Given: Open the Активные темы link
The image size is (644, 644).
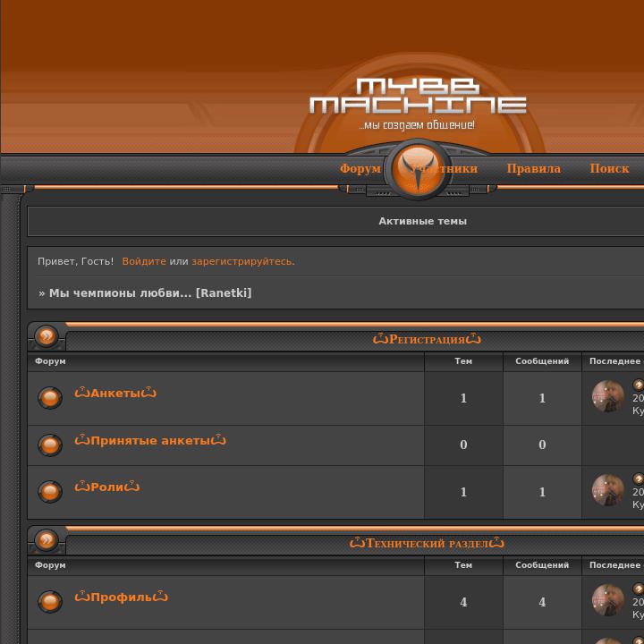Looking at the screenshot, I should 422,221.
